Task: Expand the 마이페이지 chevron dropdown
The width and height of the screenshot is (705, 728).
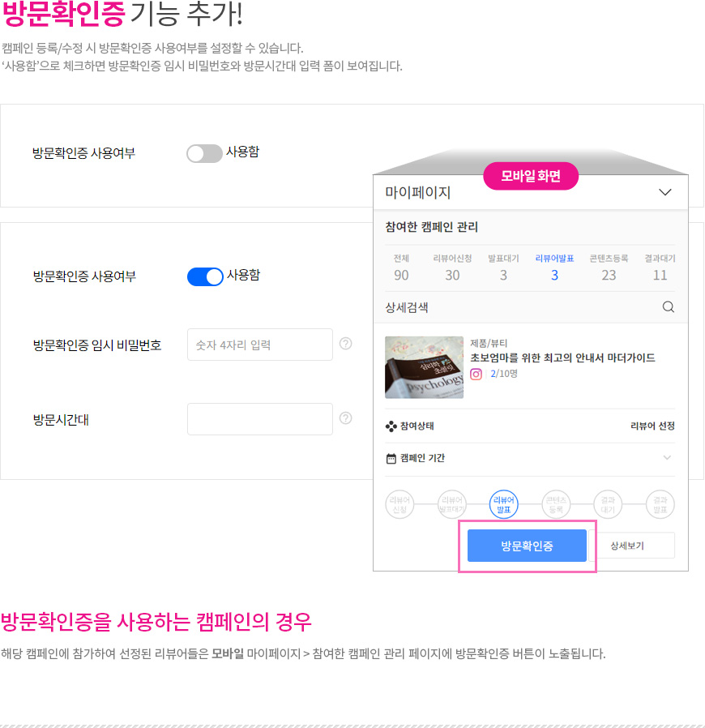Action: pyautogui.click(x=665, y=192)
